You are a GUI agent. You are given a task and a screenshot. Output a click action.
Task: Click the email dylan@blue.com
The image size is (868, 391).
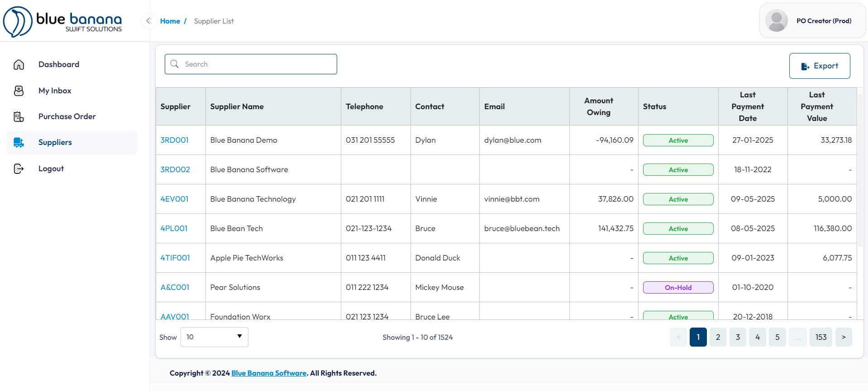coord(513,140)
